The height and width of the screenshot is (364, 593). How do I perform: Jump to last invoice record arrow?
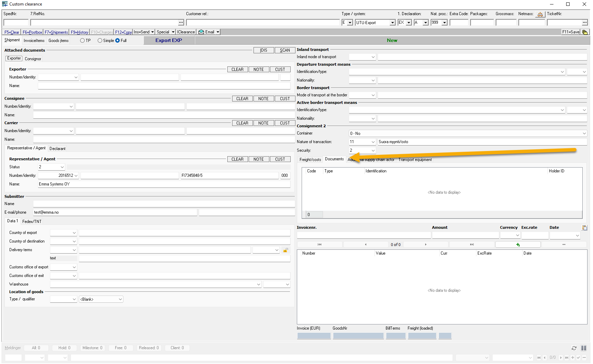[472, 245]
